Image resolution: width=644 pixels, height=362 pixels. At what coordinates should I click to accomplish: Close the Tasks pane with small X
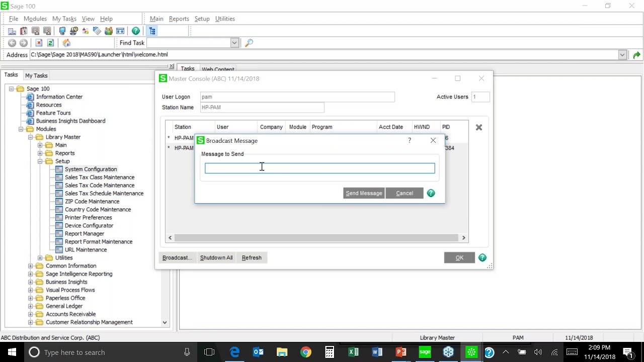tap(172, 66)
